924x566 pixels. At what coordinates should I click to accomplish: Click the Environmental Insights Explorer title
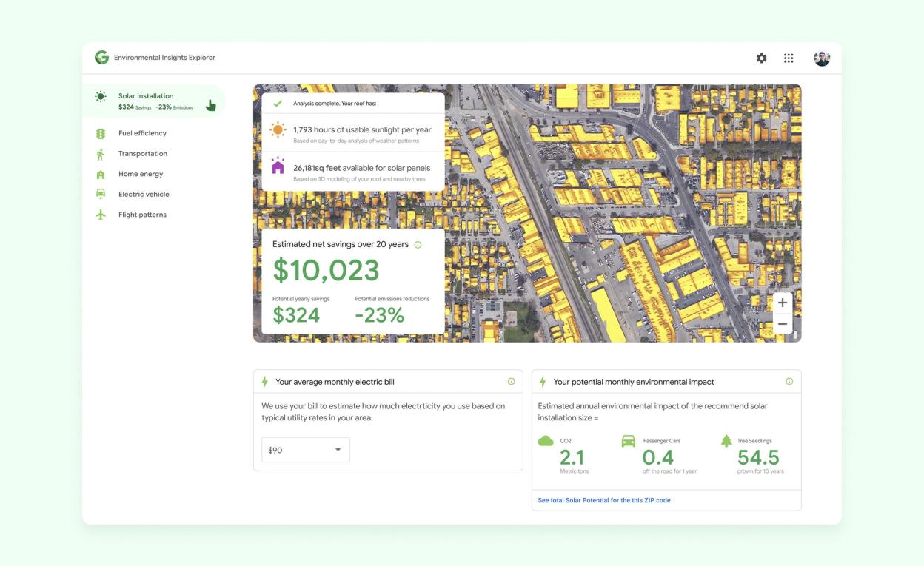[164, 58]
